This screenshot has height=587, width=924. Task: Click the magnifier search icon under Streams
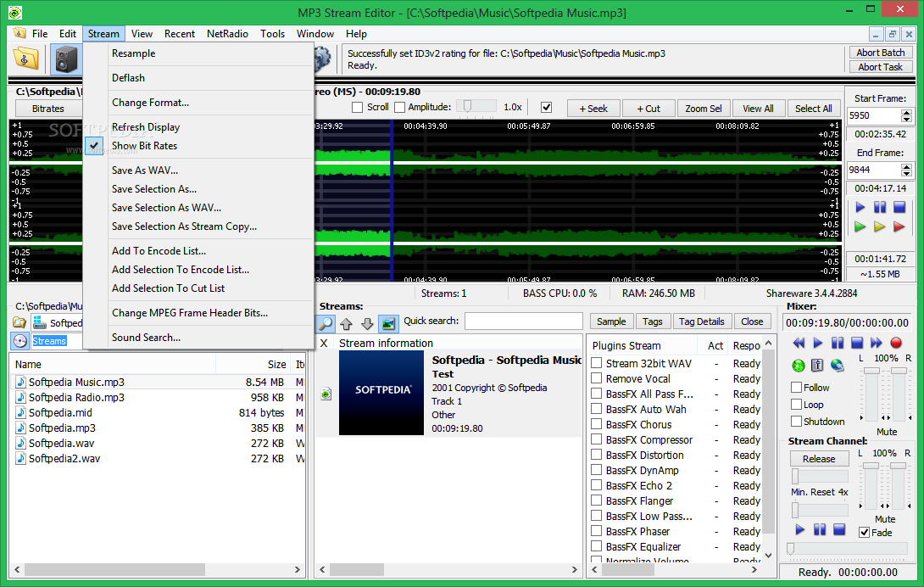click(326, 323)
